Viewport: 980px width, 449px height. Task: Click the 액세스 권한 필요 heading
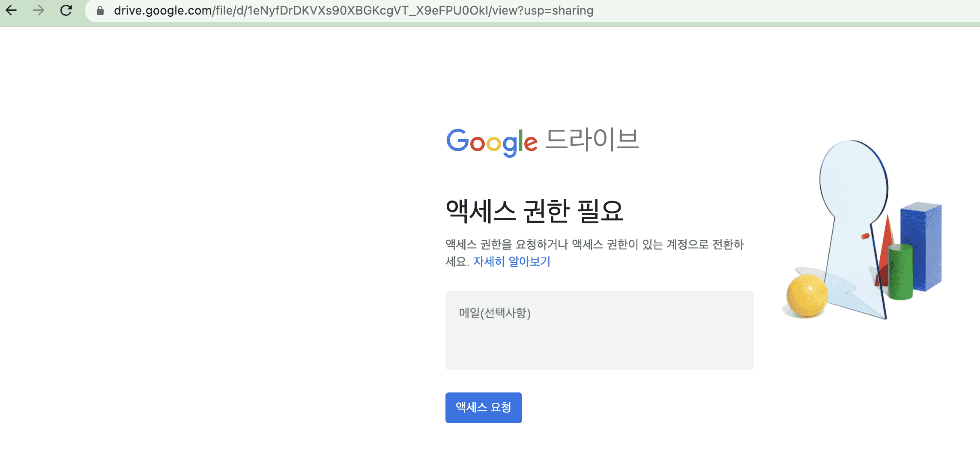(535, 211)
